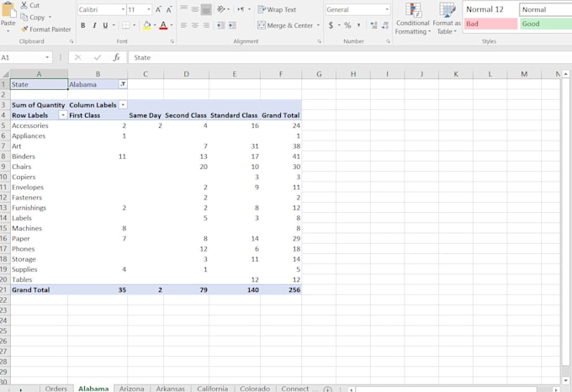The width and height of the screenshot is (572, 392).
Task: Click the Cut scissors icon
Action: click(24, 5)
